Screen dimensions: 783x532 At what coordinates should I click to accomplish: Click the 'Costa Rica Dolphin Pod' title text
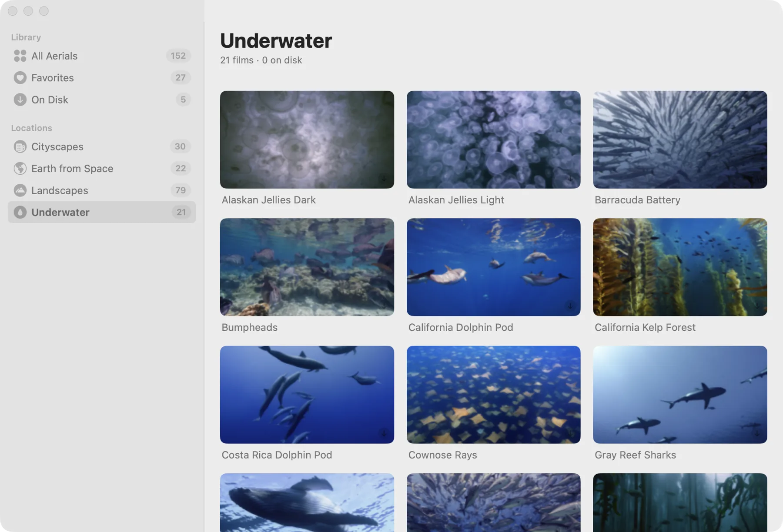[x=277, y=455]
